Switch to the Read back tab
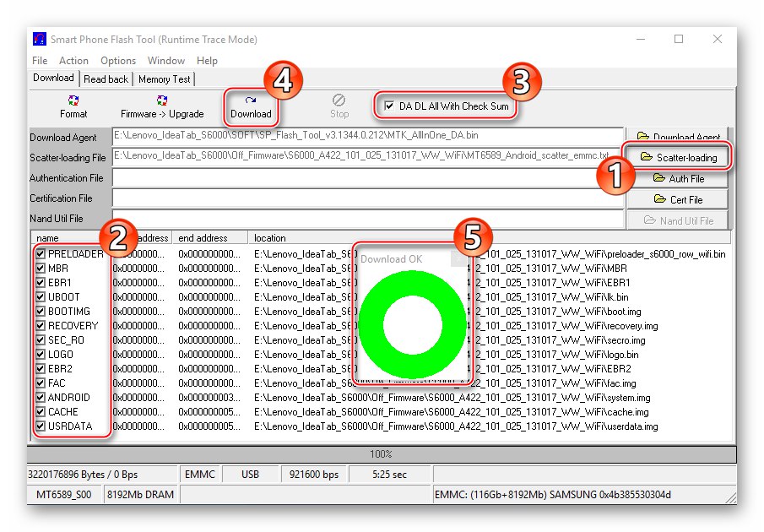The height and width of the screenshot is (532, 764). coord(106,79)
